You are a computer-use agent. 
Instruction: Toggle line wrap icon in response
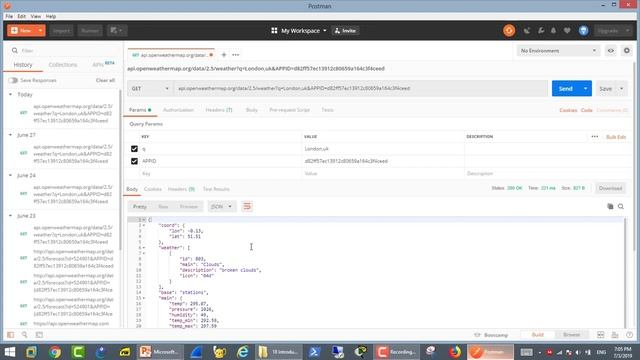coord(247,207)
